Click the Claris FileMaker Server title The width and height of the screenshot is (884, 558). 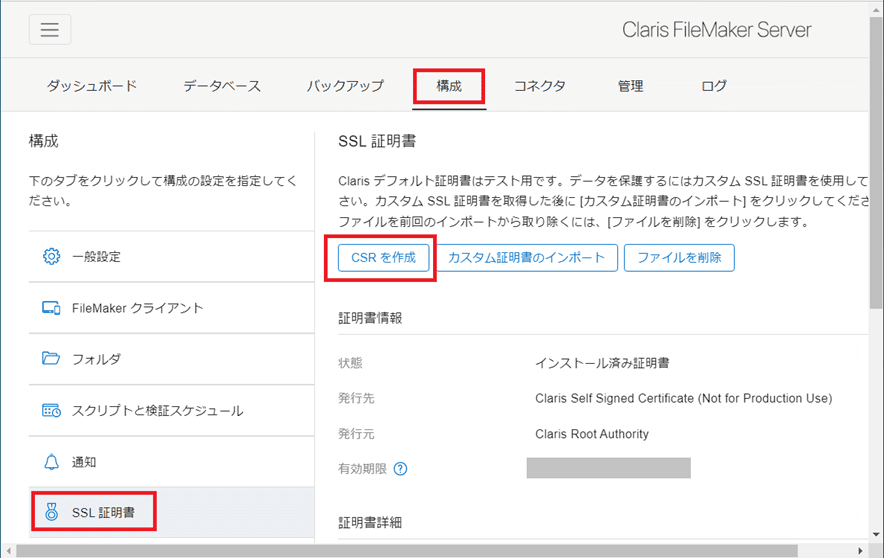717,29
